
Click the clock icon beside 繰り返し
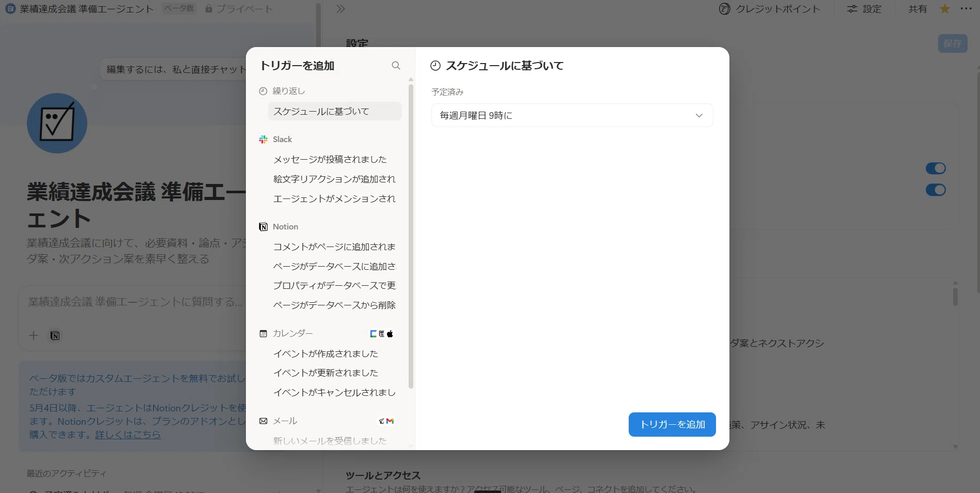click(x=263, y=91)
